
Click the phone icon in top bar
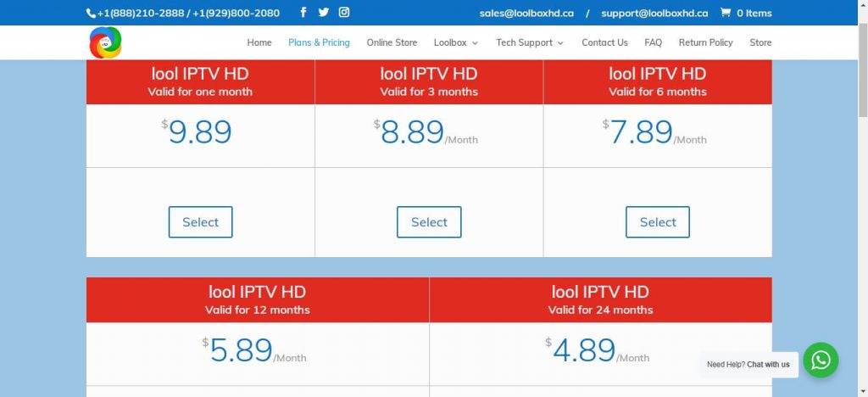point(91,13)
